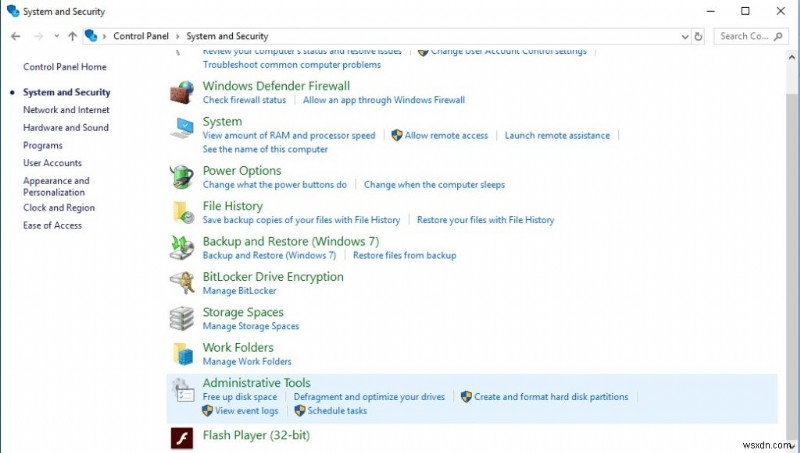Open the recent locations dropdown arrow
Screen dimensions: 800x453
pos(55,36)
